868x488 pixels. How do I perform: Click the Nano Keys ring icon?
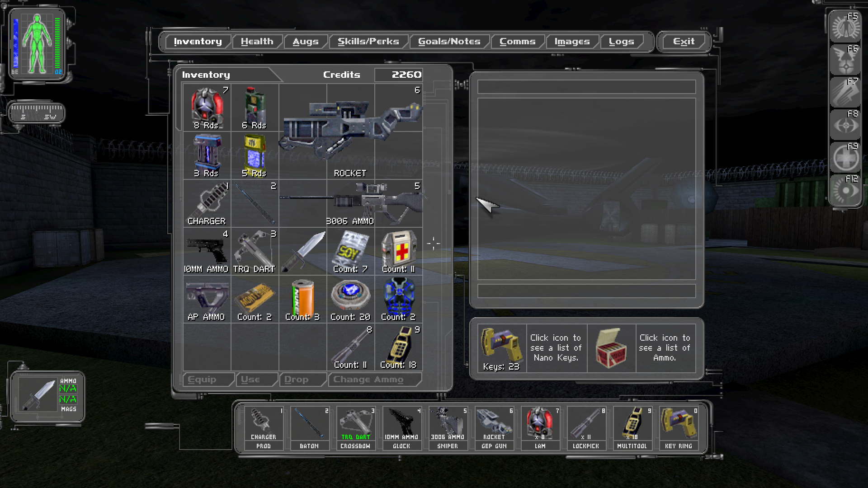501,348
